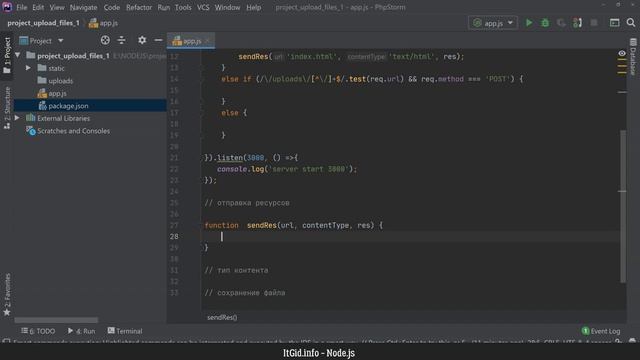This screenshot has height=360, width=640.
Task: Click the listen call on line 21
Action: pyautogui.click(x=229, y=158)
